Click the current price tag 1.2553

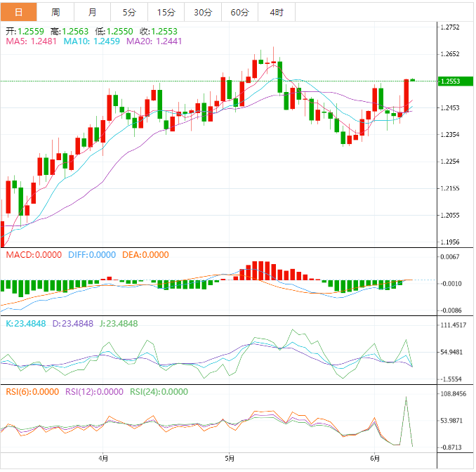click(450, 81)
